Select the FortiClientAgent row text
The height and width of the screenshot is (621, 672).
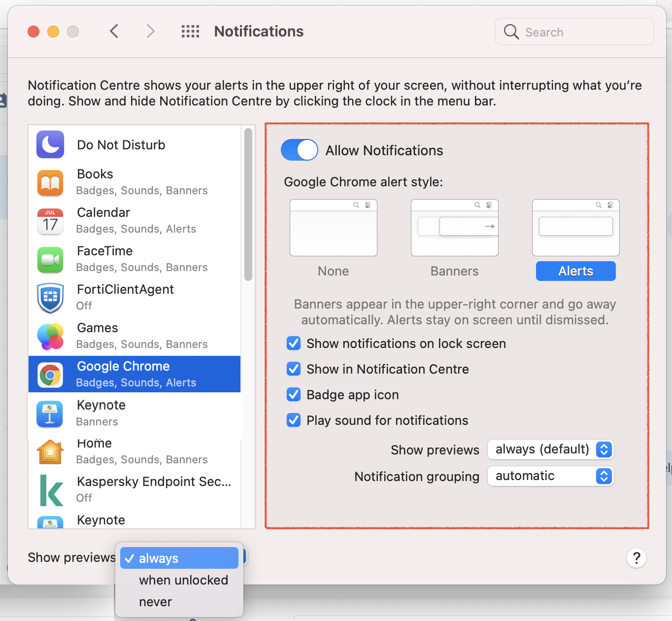125,297
